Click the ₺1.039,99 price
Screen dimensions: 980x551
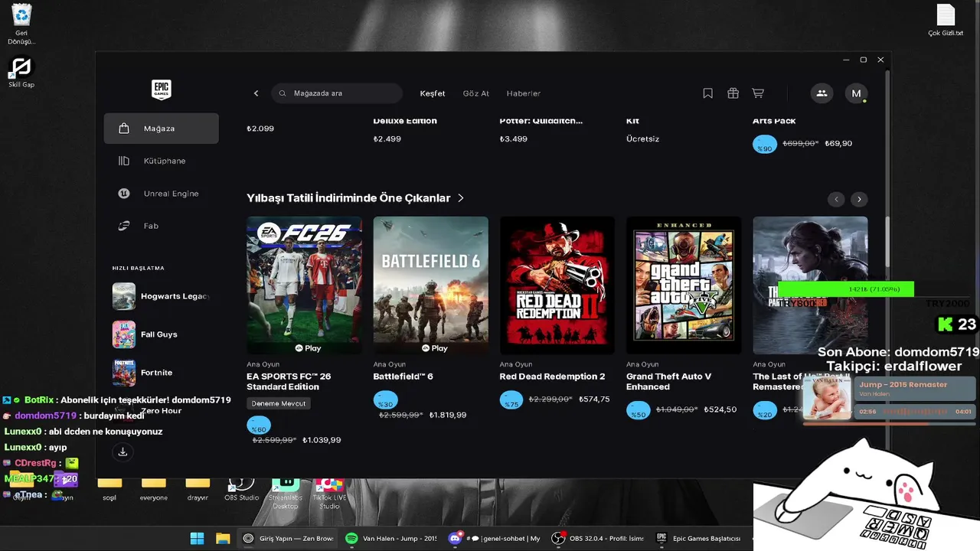tap(322, 440)
